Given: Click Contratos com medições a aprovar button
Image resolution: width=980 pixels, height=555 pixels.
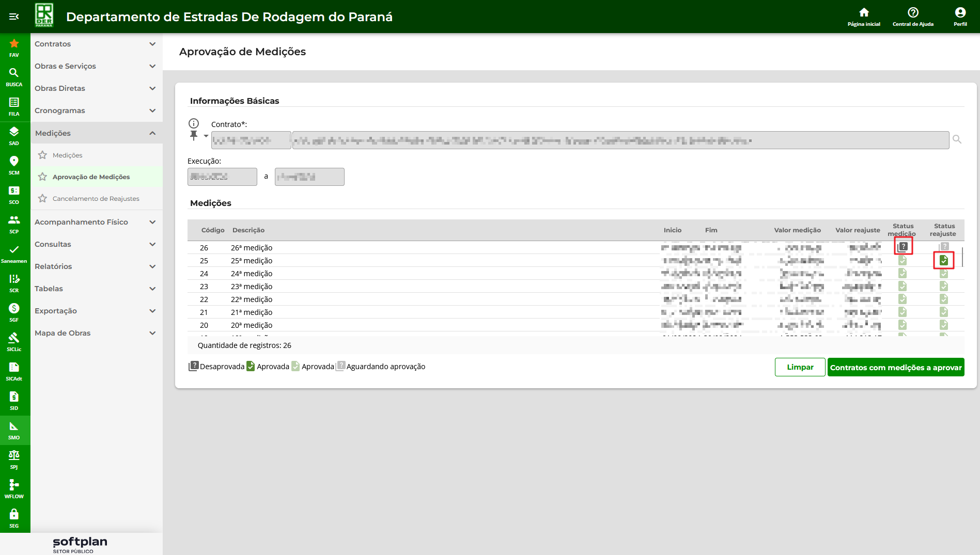Looking at the screenshot, I should (x=895, y=367).
